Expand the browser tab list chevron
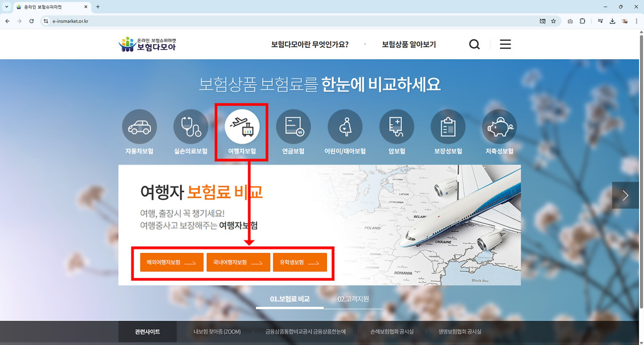This screenshot has width=644, height=345. 6,7
